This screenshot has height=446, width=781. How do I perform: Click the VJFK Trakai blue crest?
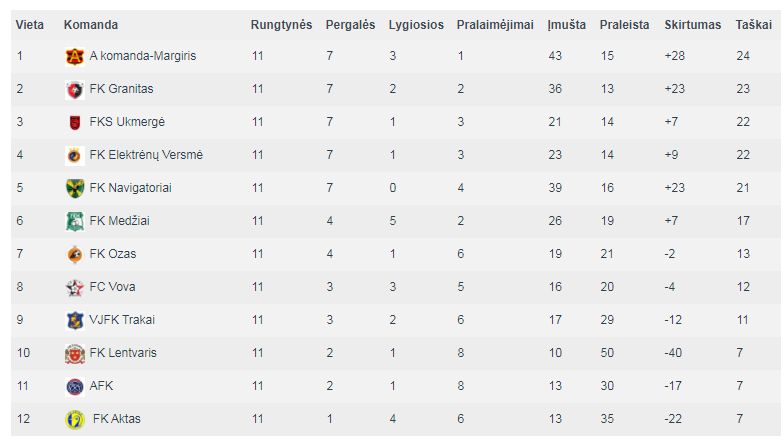[x=75, y=320]
